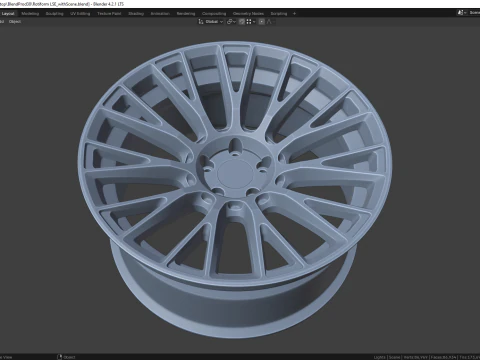Open the Compositing workspace tab
Screen dimensions: 480x360
pyautogui.click(x=214, y=14)
